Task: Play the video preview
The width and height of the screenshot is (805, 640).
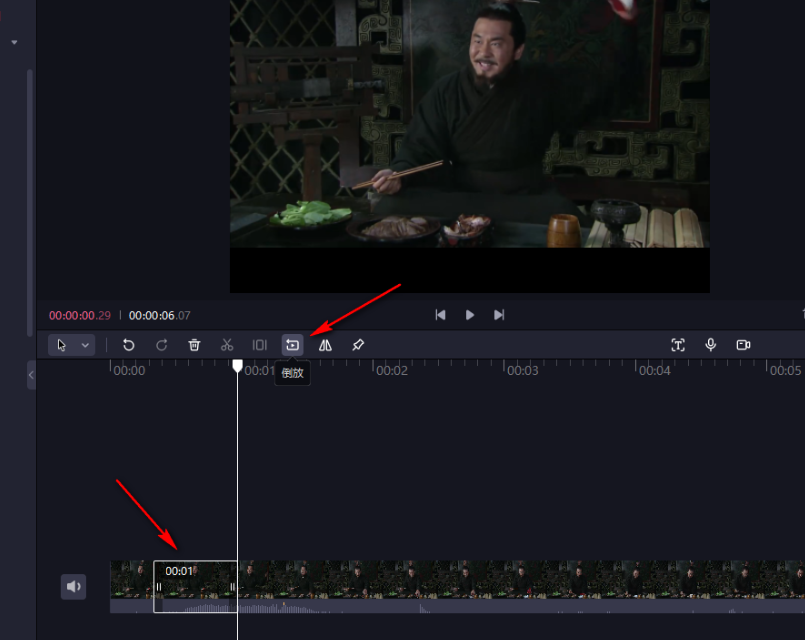Action: click(470, 315)
